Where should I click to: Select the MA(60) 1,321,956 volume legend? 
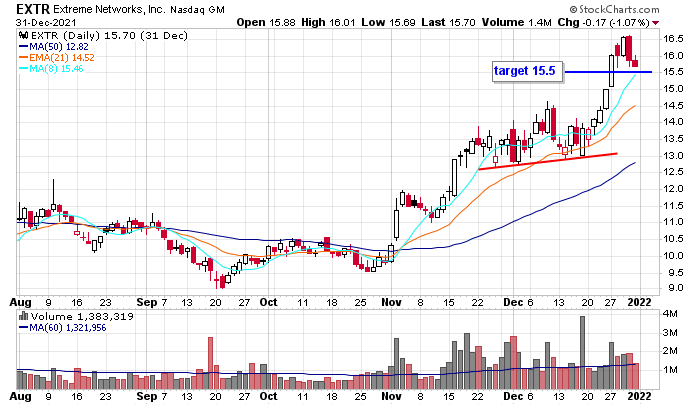point(62,328)
